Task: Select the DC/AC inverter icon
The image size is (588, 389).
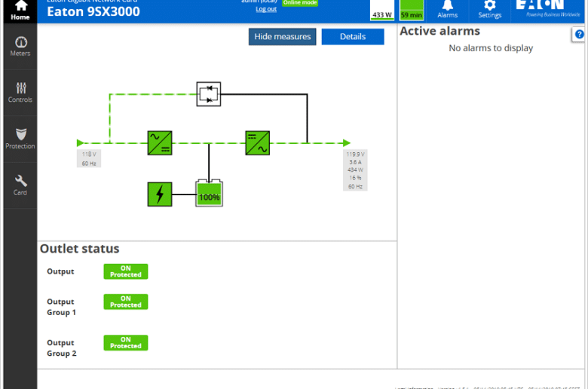Action: point(258,143)
